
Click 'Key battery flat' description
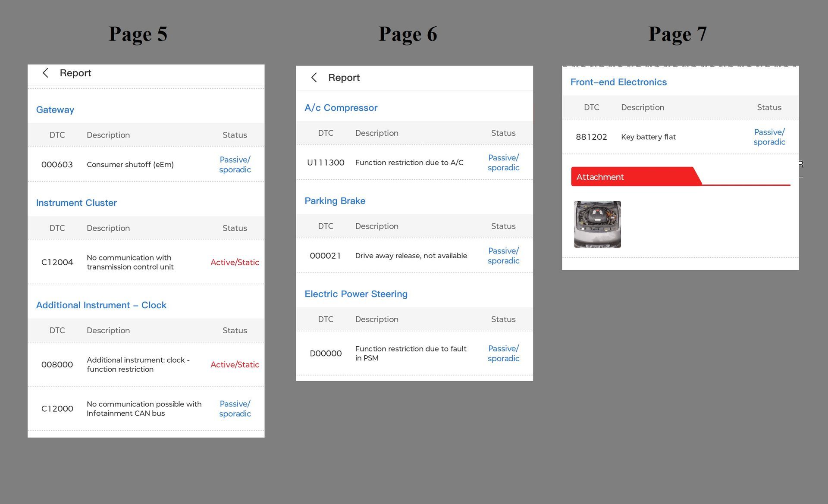[648, 137]
